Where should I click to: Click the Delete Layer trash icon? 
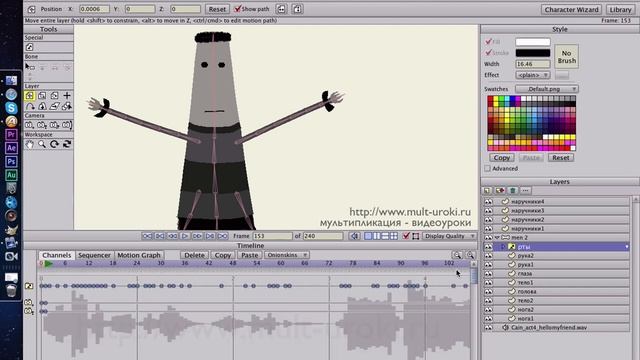[513, 191]
